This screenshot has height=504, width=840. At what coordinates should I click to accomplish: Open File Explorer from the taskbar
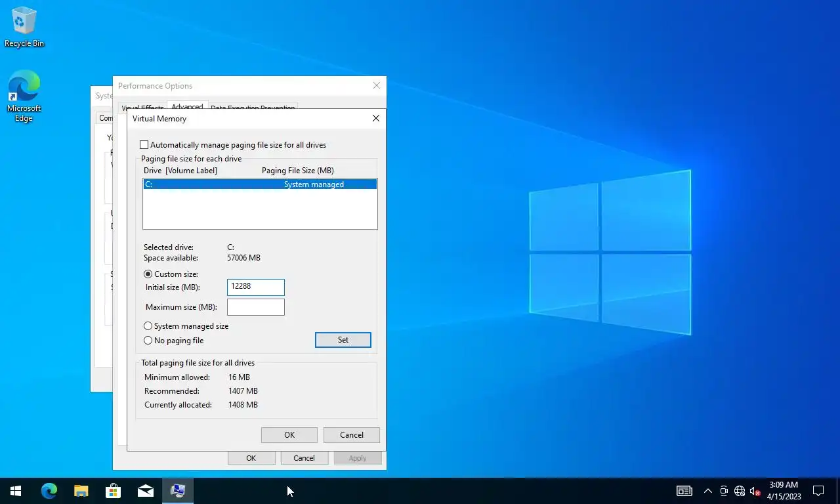click(81, 491)
